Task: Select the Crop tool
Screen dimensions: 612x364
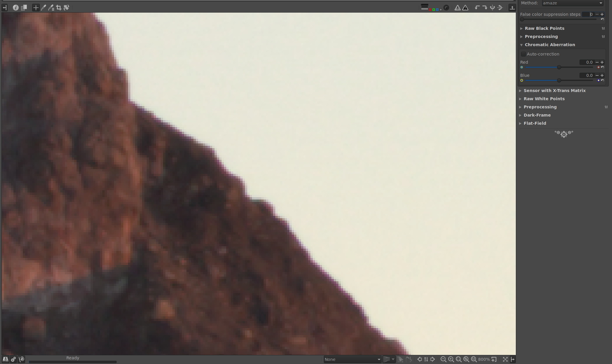Action: coord(59,8)
